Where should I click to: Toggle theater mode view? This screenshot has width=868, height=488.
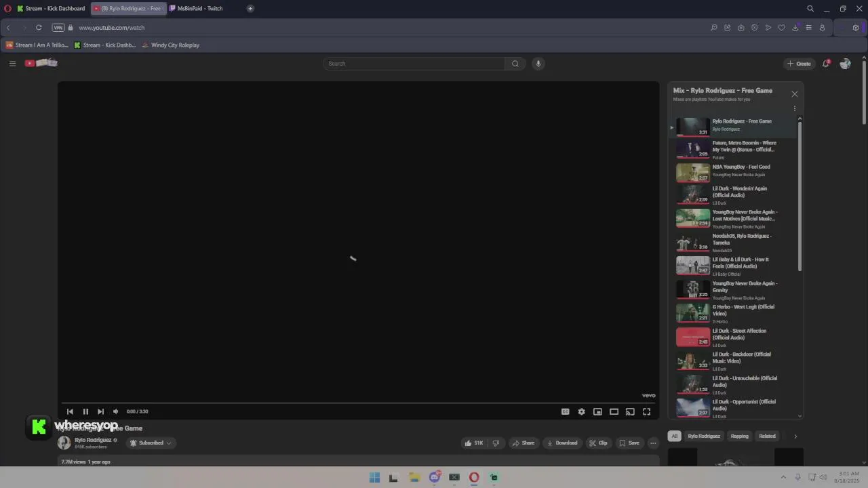pyautogui.click(x=614, y=411)
